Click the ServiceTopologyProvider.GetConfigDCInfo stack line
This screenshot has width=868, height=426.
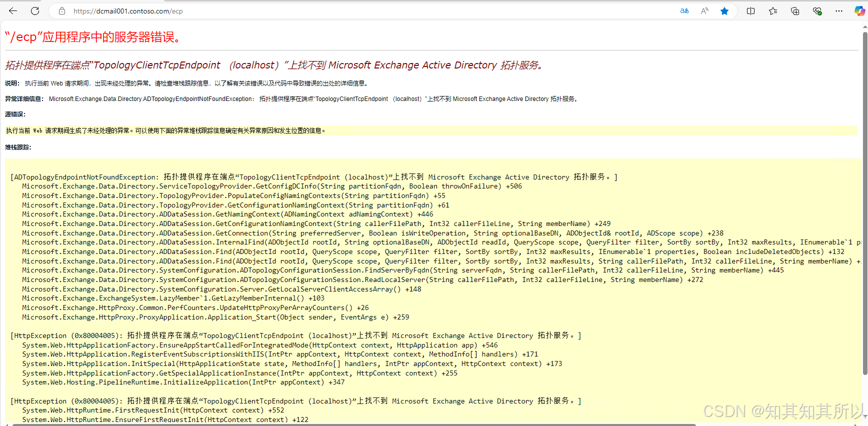coord(272,186)
